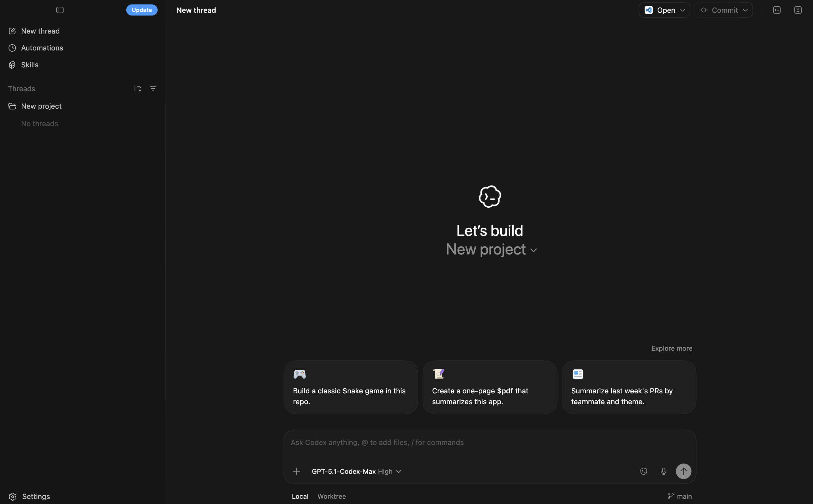Click the diff panel icon at top right
The height and width of the screenshot is (504, 813).
click(798, 10)
